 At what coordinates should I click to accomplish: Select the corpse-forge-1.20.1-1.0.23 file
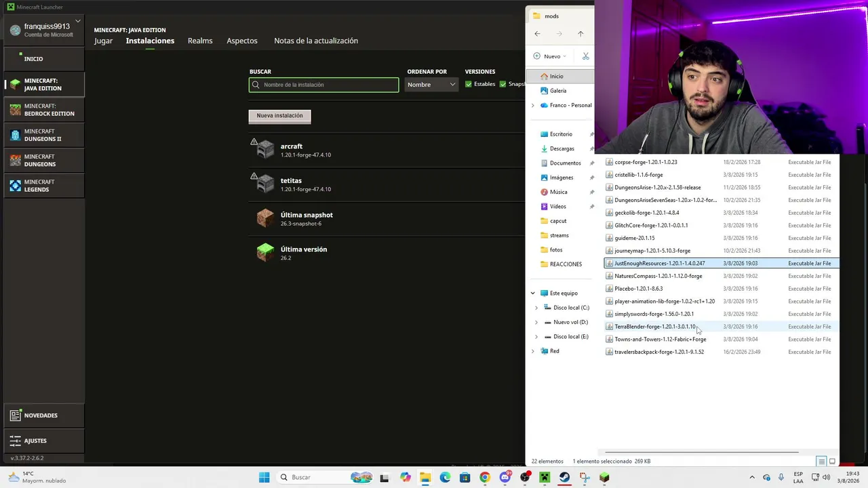[722, 162]
